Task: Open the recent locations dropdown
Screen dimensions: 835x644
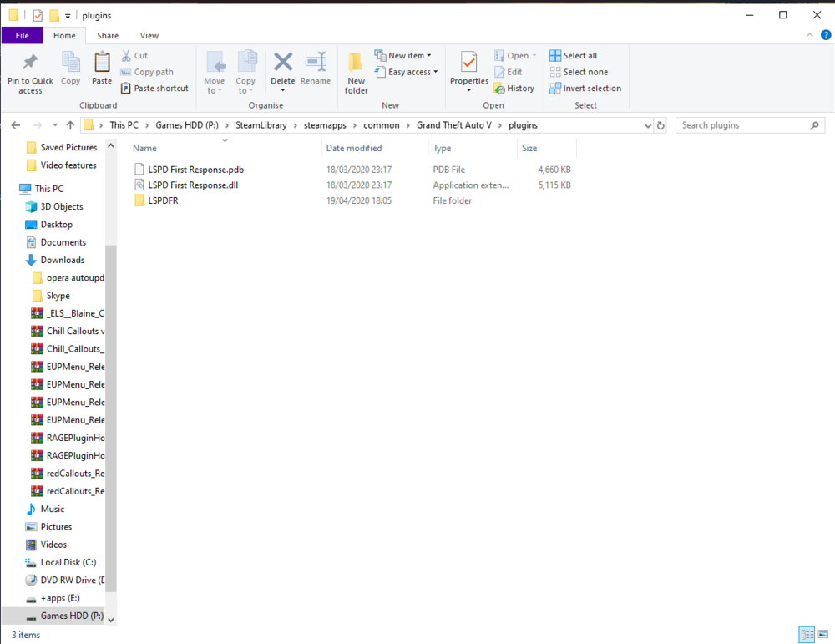Action: click(55, 125)
